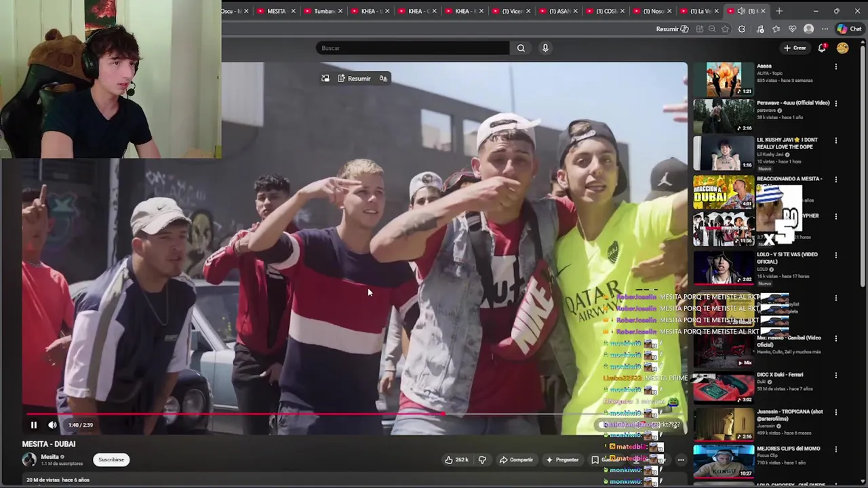This screenshot has width=868, height=488.
Task: Open options menu for REACCIONANDO A MESITA
Action: (x=835, y=180)
